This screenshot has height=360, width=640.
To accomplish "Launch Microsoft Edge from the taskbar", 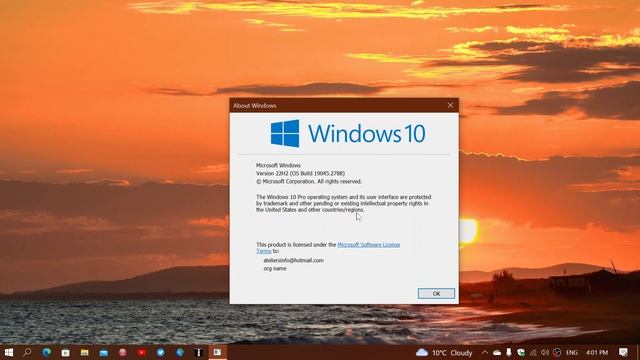I will point(47,352).
